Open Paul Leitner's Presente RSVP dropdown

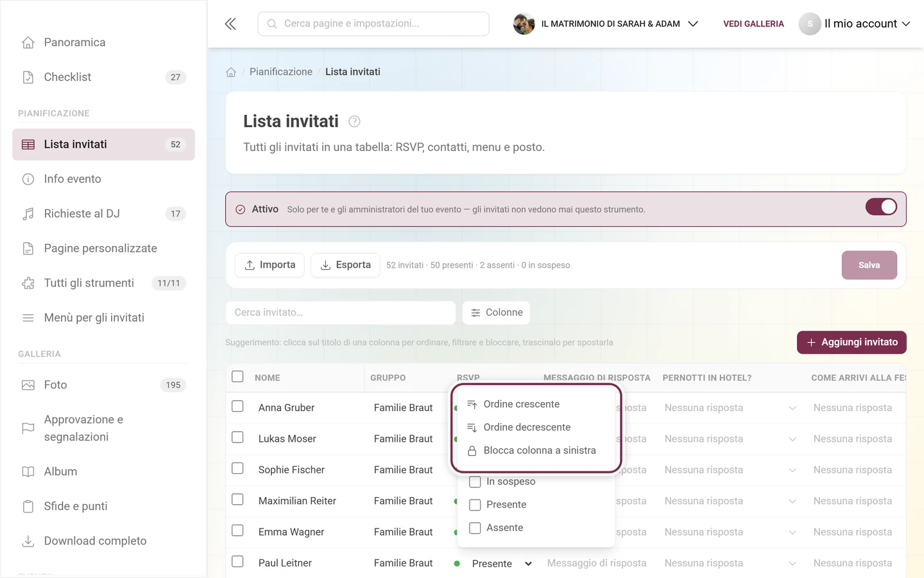tap(501, 563)
